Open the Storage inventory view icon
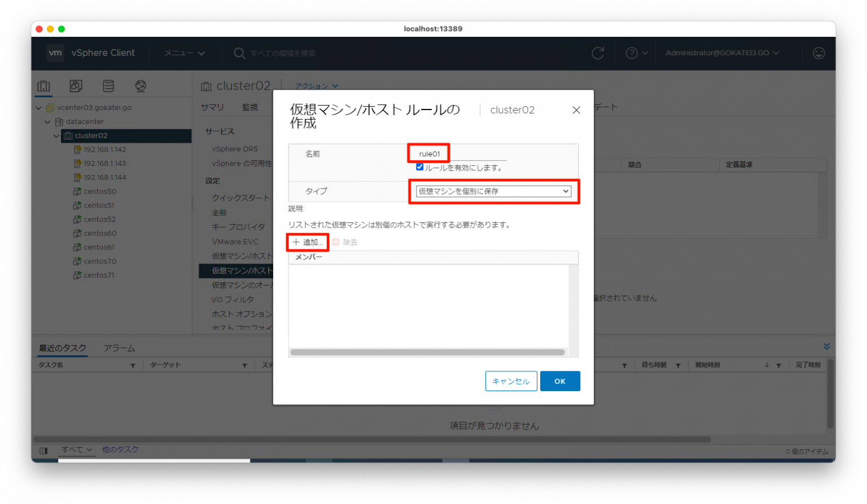Viewport: 867px width, 504px height. pyautogui.click(x=108, y=85)
